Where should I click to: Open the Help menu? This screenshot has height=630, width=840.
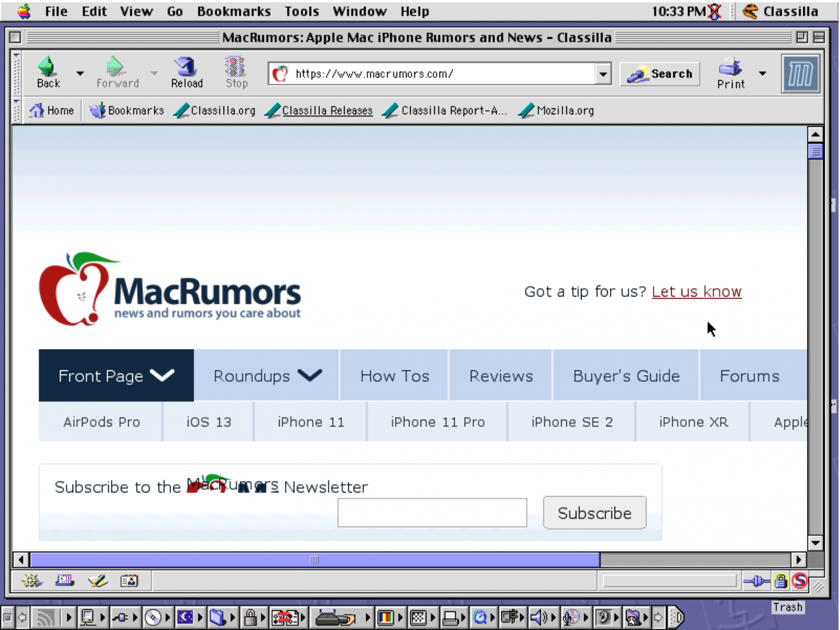[x=415, y=11]
